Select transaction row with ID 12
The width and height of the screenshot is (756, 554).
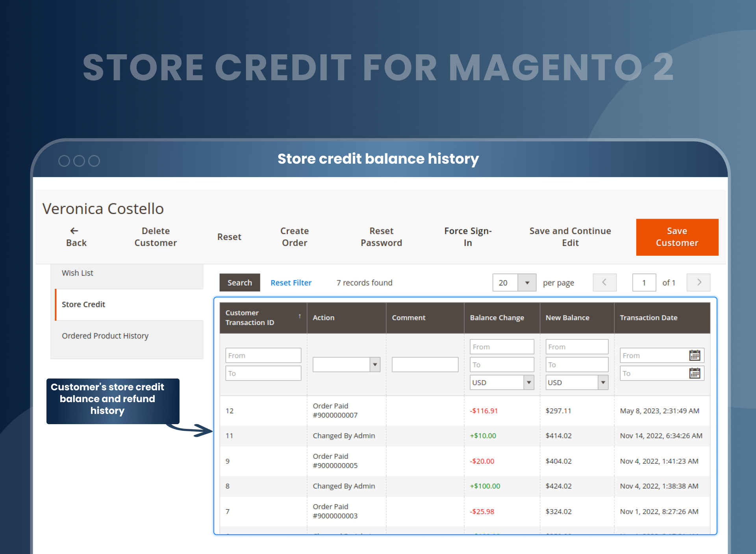[465, 411]
